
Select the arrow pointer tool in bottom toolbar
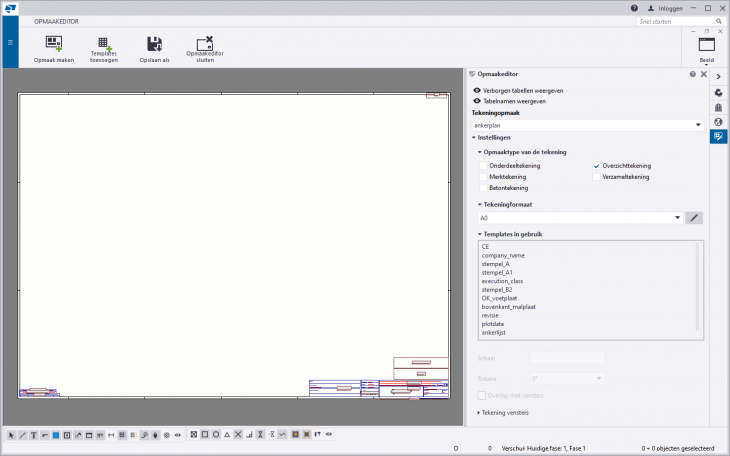tap(12, 435)
